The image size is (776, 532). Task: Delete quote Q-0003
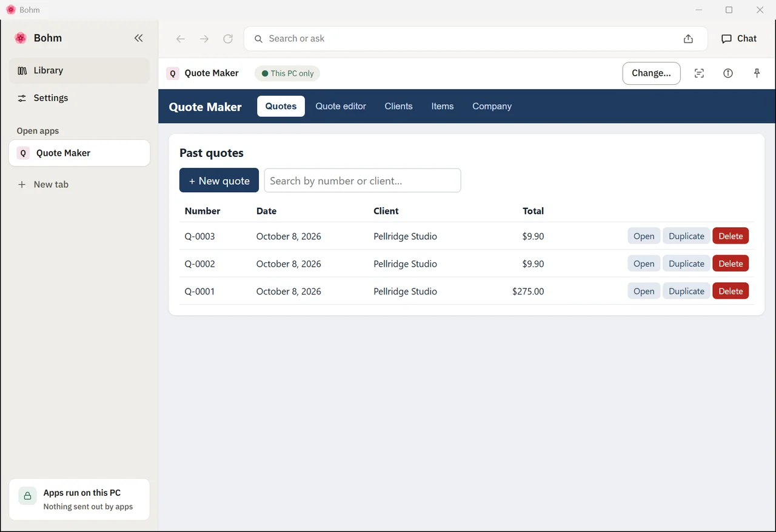(x=731, y=236)
